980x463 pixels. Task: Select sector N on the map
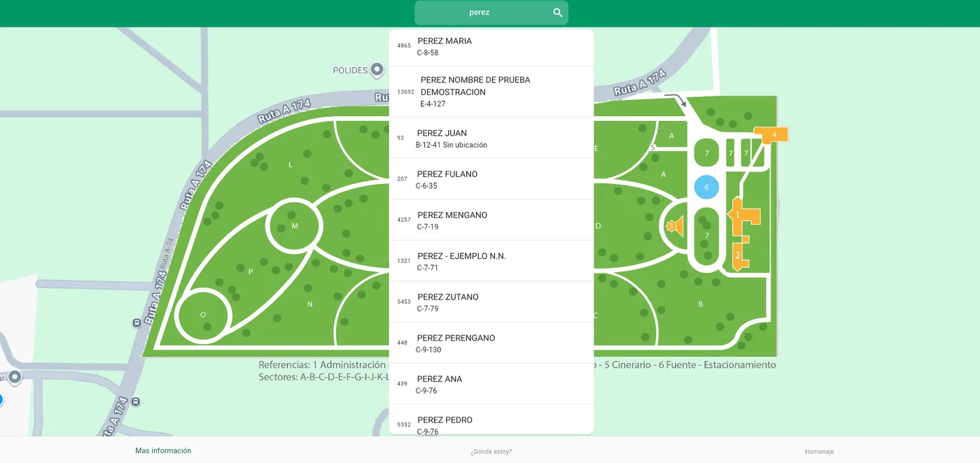[310, 304]
